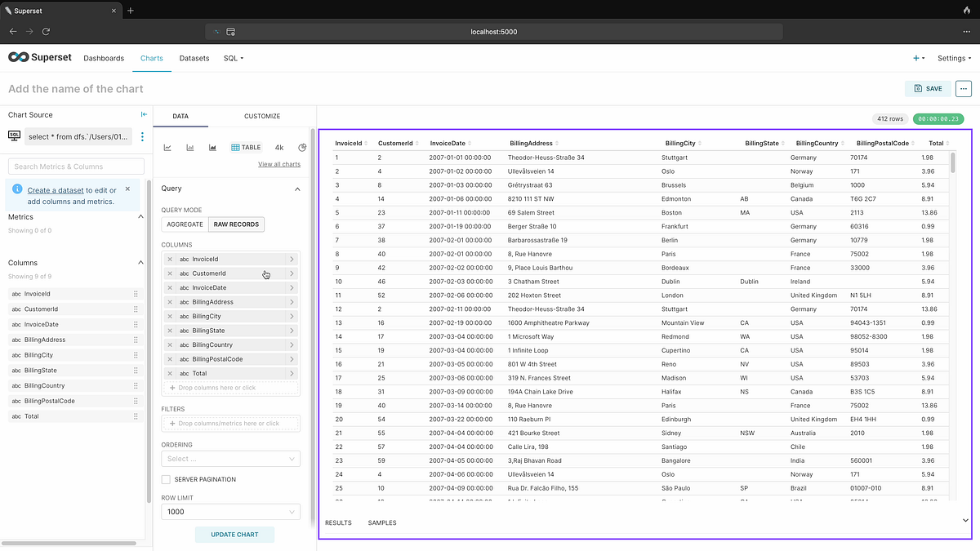Screen dimensions: 980x551
Task: Select the line chart visualization icon
Action: [x=167, y=148]
